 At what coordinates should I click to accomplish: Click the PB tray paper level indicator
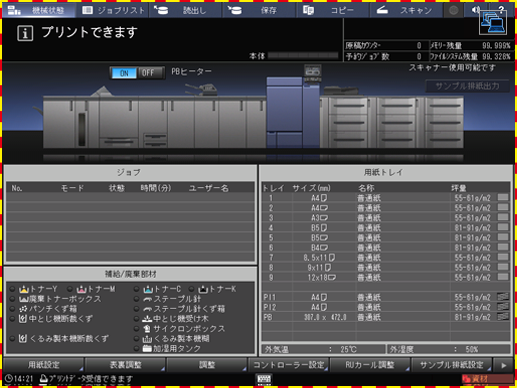(x=503, y=317)
